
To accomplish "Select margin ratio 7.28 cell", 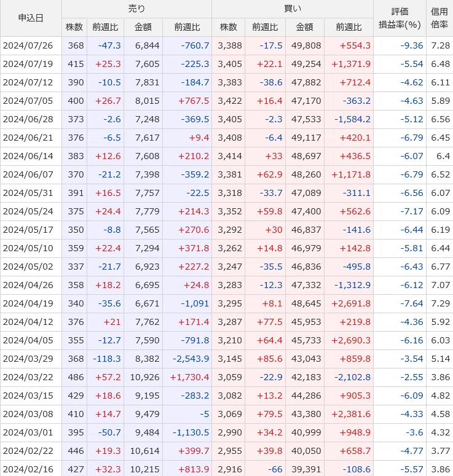I will click(x=439, y=46).
